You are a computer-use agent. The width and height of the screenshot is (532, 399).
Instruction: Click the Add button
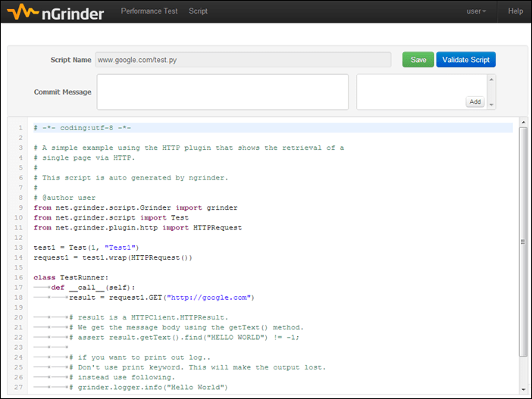[x=475, y=101]
